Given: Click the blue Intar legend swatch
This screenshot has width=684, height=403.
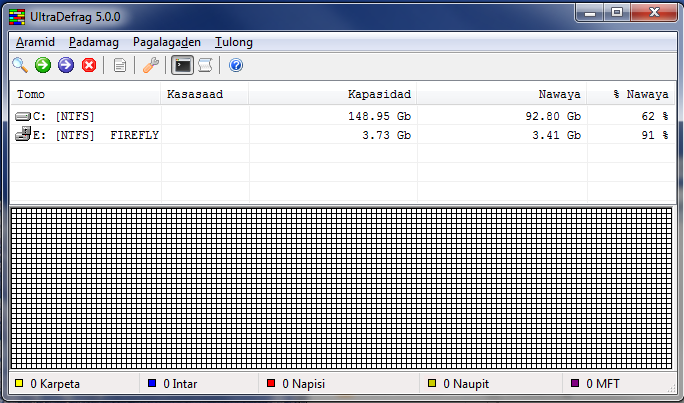Looking at the screenshot, I should pos(152,383).
